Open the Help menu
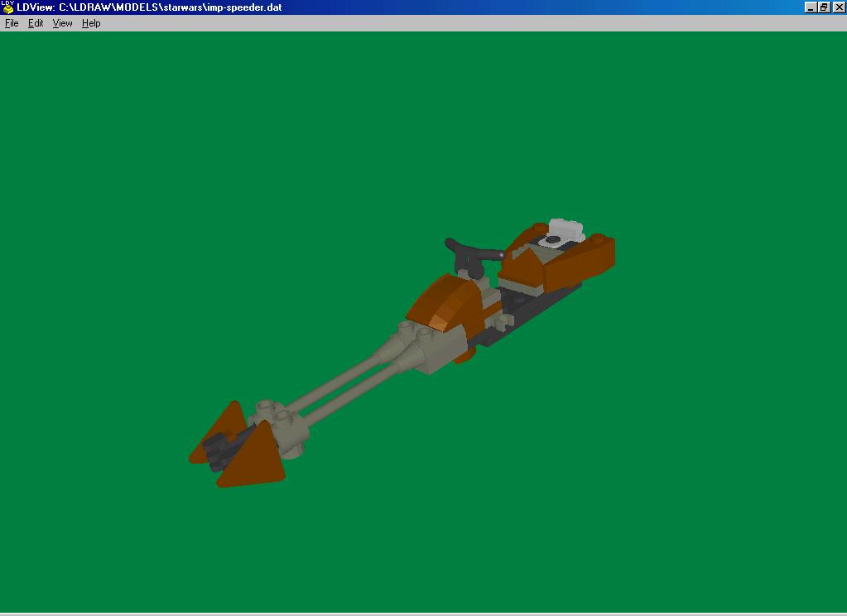Screen dimensions: 847x616 pos(89,23)
